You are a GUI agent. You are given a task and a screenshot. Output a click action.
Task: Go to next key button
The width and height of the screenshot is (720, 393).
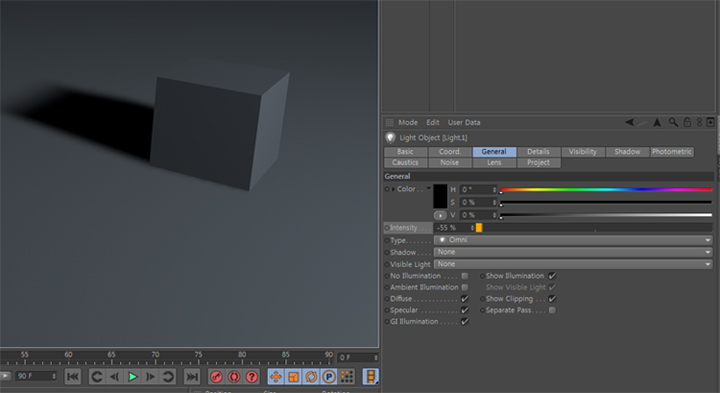coord(168,377)
